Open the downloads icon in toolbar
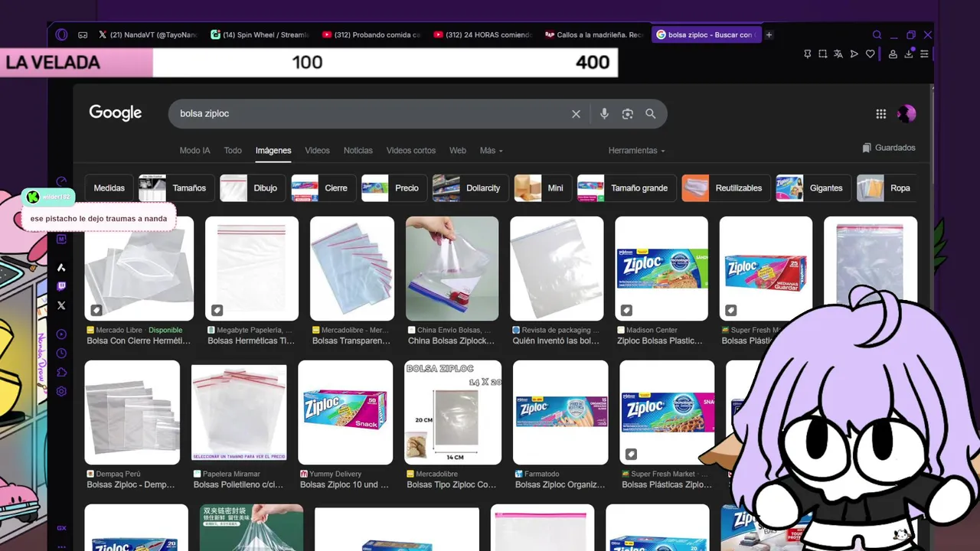 (909, 54)
